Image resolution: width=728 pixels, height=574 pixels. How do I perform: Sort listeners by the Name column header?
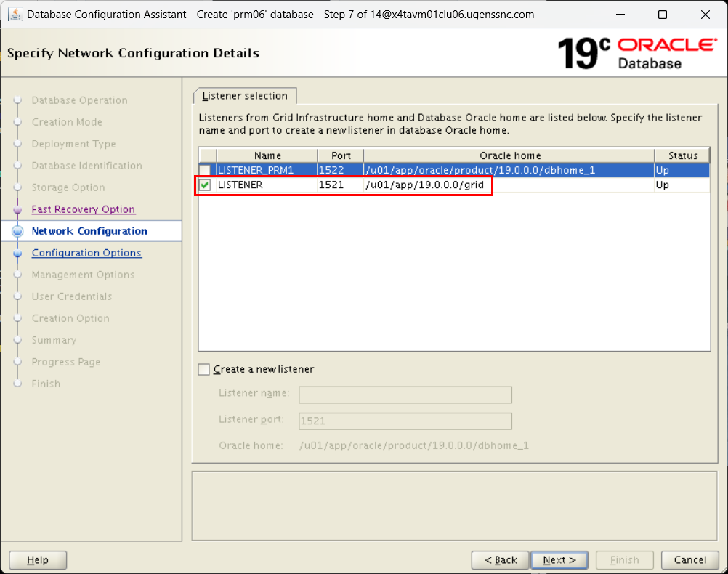point(267,155)
